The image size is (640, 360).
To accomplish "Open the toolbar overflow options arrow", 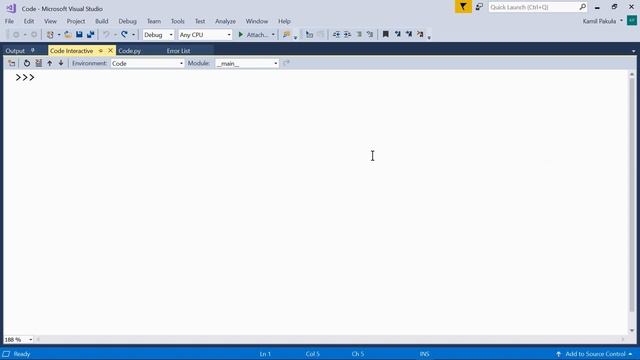I will click(429, 37).
